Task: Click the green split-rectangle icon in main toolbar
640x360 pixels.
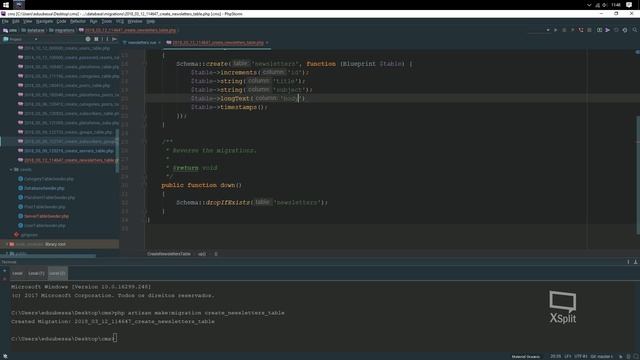Action: coord(599,30)
